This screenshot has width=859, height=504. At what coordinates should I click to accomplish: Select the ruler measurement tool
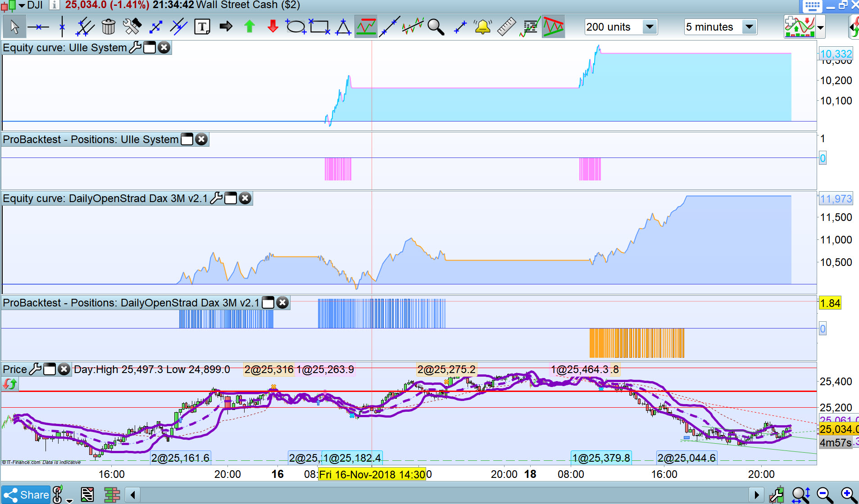coord(506,27)
